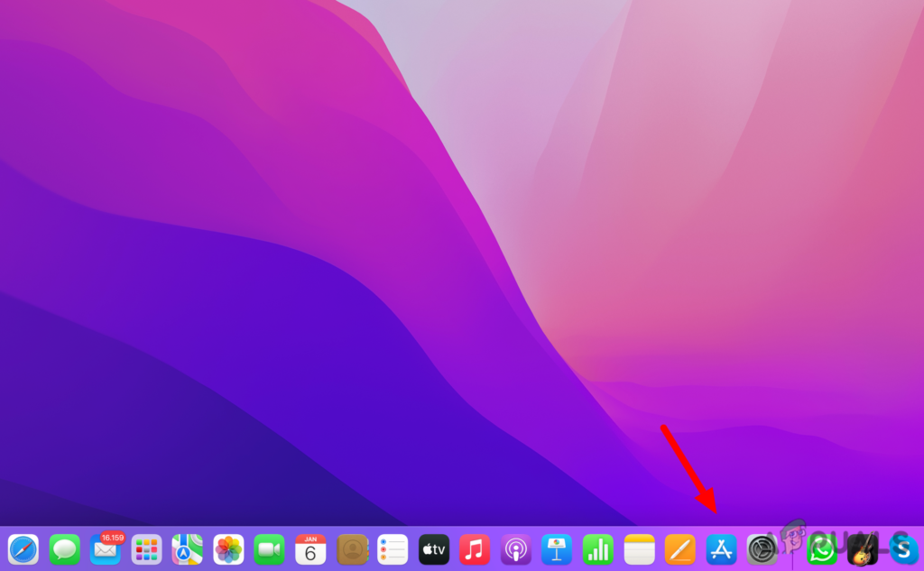Open Safari from the Dock
This screenshot has height=571, width=924.
point(23,549)
